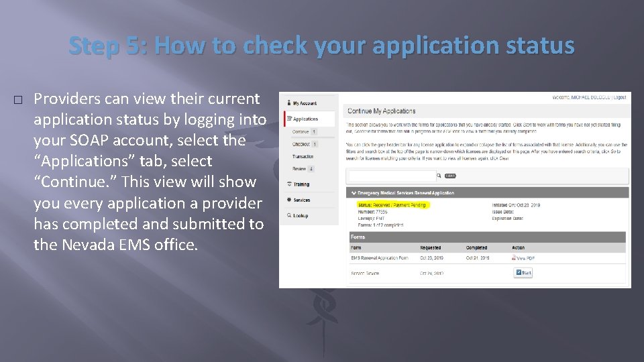Click the 'Action' column header
Viewport: 644px width, 362px height.
point(518,247)
